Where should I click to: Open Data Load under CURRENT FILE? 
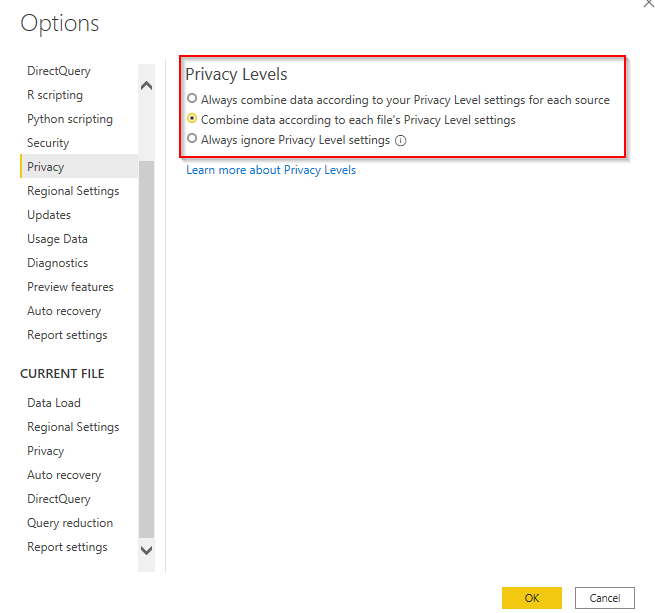(x=54, y=403)
